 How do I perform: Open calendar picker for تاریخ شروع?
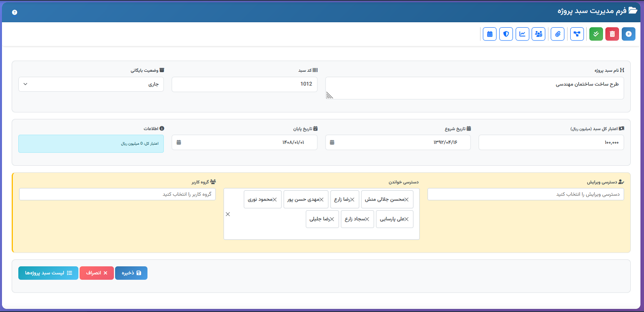pos(332,142)
